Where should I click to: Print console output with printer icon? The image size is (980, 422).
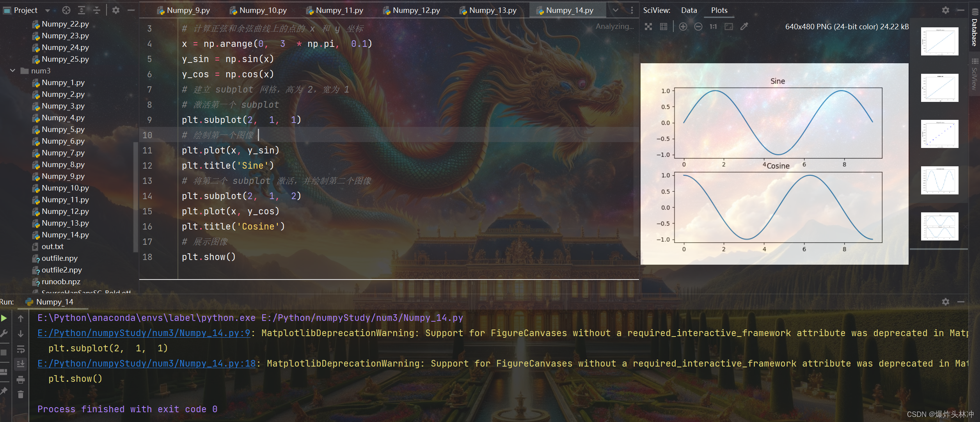[x=21, y=379]
